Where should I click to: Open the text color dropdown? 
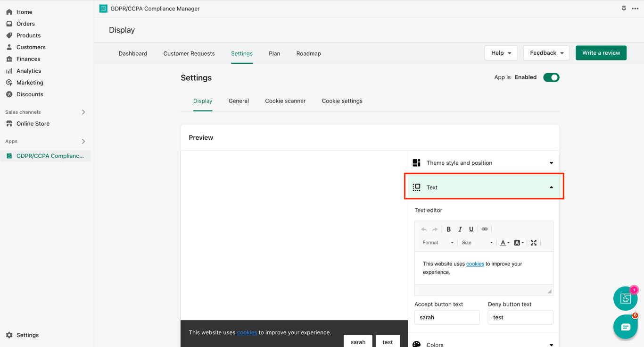[x=505, y=243]
